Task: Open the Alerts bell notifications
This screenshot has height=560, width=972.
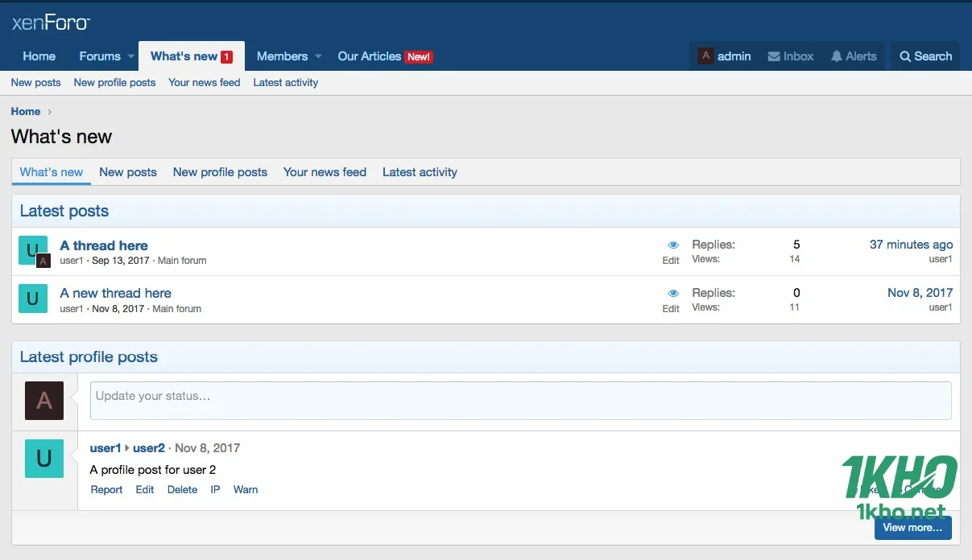Action: 837,56
